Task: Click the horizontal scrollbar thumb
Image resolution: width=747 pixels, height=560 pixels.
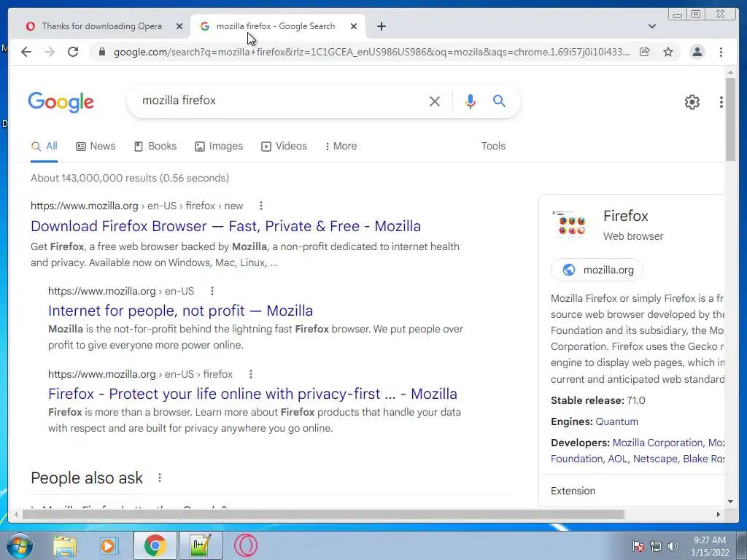Action: tap(323, 514)
